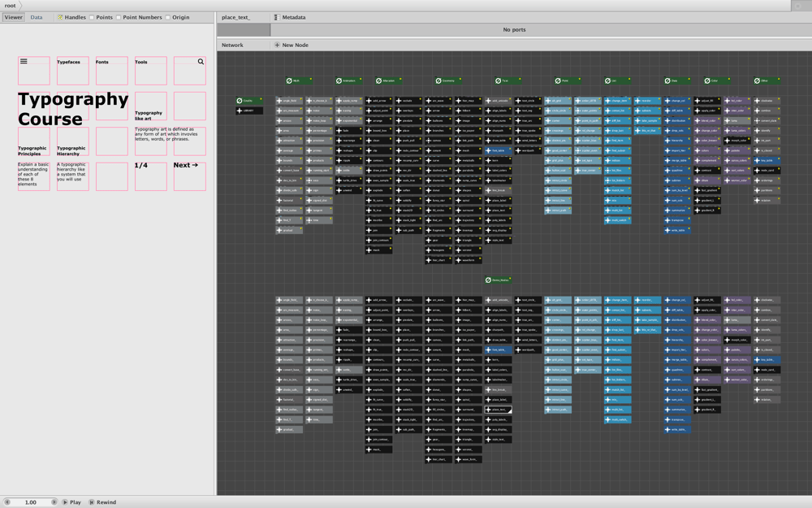Click the New Node button
The height and width of the screenshot is (508, 812).
(291, 45)
